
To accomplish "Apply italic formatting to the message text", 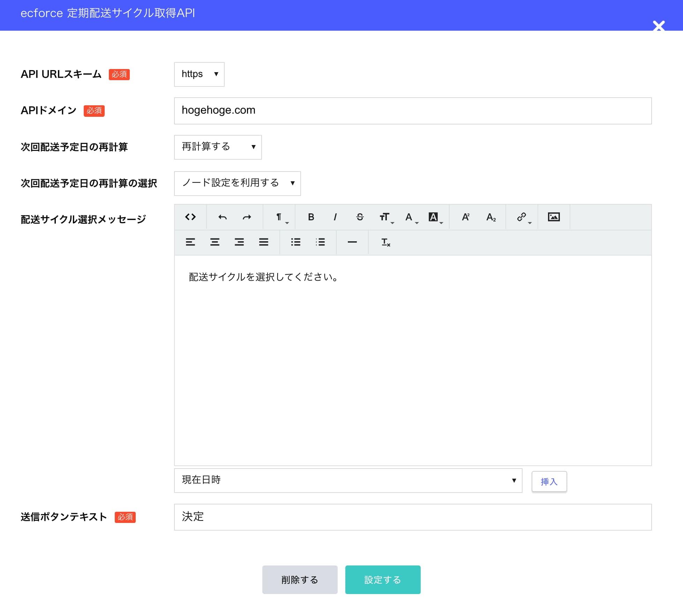I will 335,217.
